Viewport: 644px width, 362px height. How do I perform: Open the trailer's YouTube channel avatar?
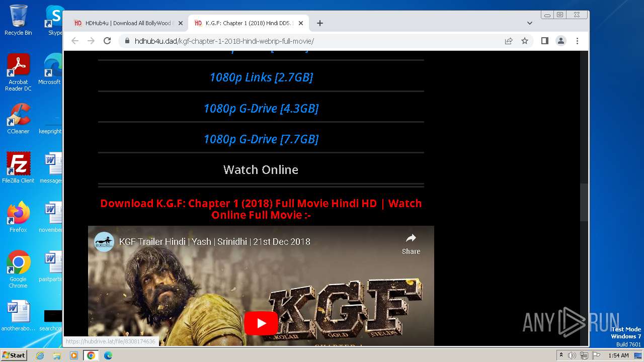tap(104, 242)
